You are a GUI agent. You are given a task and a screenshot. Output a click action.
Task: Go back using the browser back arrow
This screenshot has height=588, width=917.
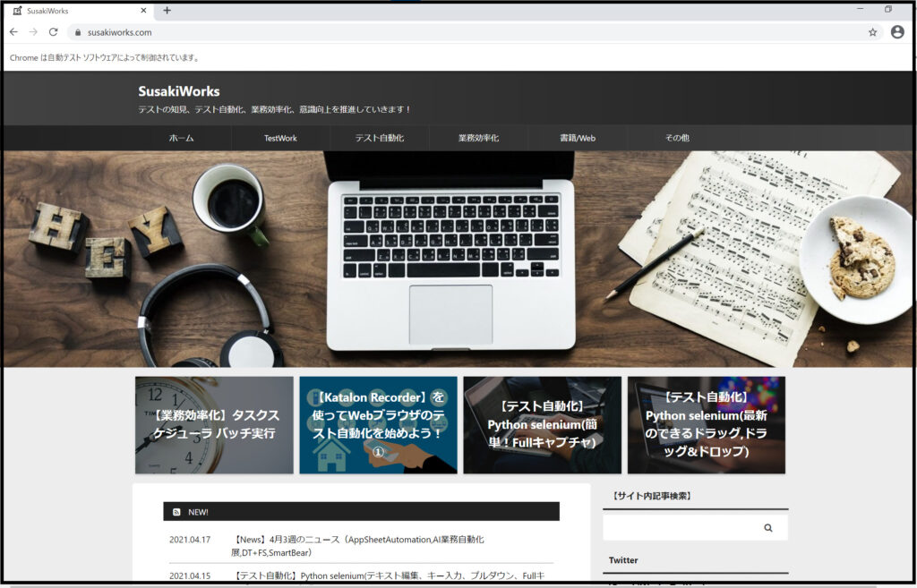pos(14,32)
